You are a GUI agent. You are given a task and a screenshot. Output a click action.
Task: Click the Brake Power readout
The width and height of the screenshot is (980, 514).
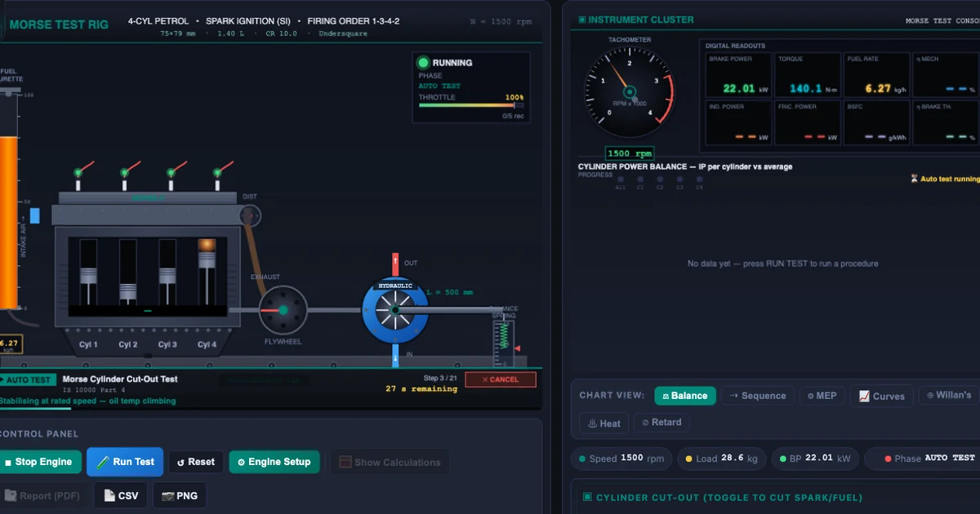pyautogui.click(x=738, y=75)
